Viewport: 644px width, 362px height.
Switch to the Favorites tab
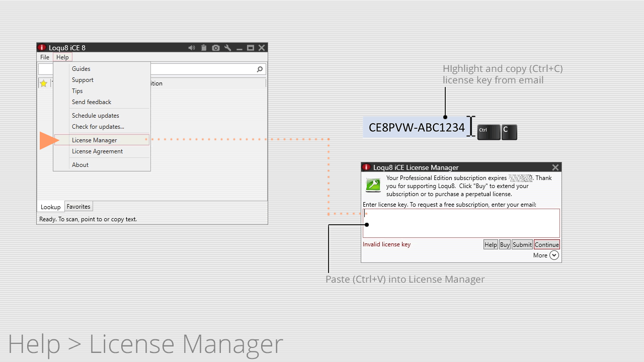coord(78,207)
